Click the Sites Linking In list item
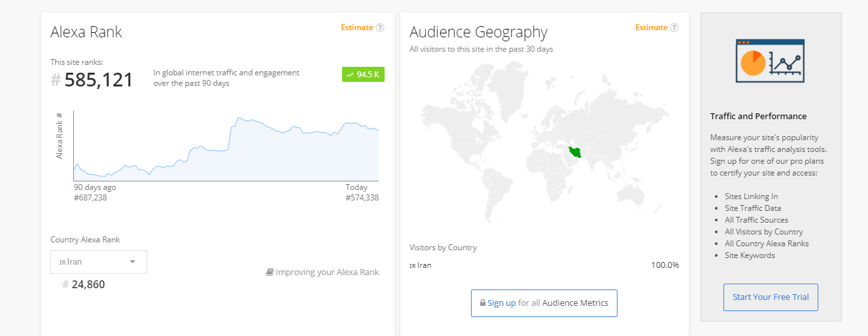The width and height of the screenshot is (868, 336). point(752,196)
